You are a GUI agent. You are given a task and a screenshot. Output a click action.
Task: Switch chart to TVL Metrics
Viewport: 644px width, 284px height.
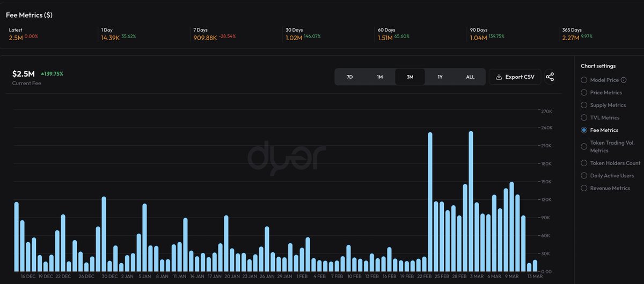(x=584, y=117)
